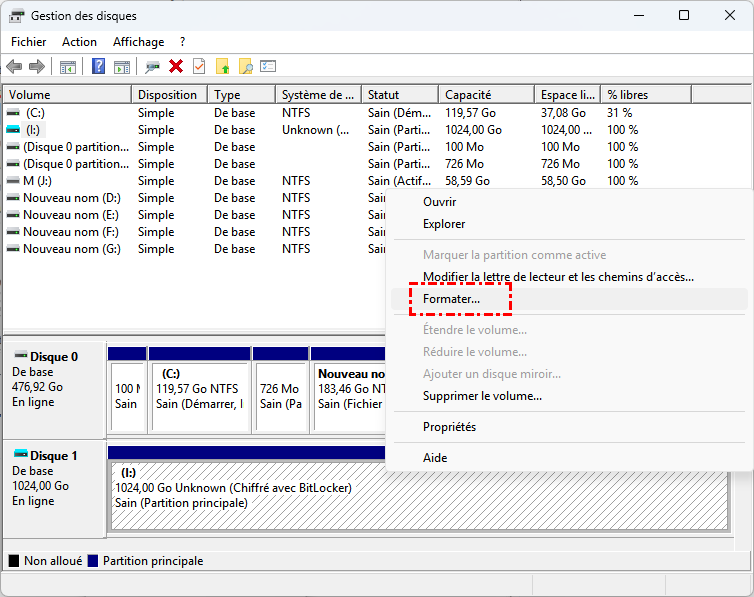
Task: Select the (C:) partition block on Disque 0
Action: click(x=198, y=390)
